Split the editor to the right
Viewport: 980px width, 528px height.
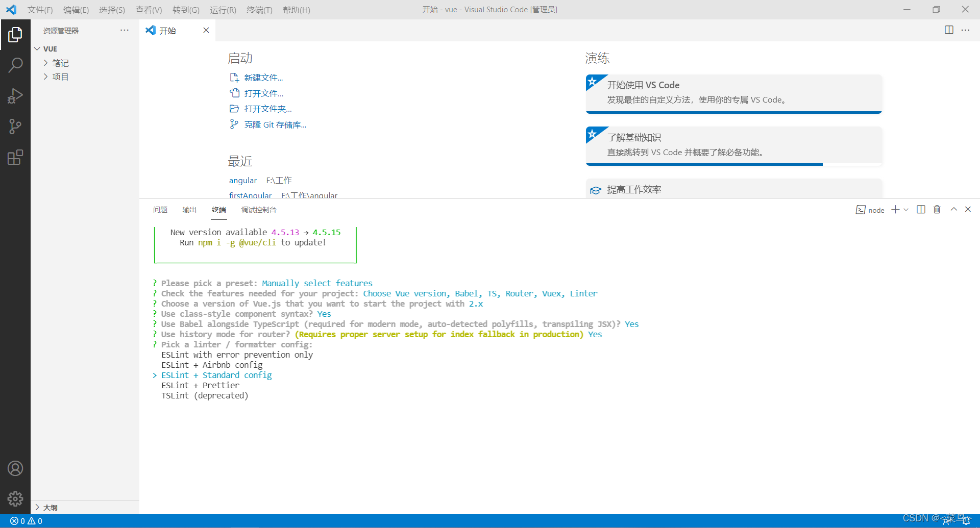tap(949, 30)
